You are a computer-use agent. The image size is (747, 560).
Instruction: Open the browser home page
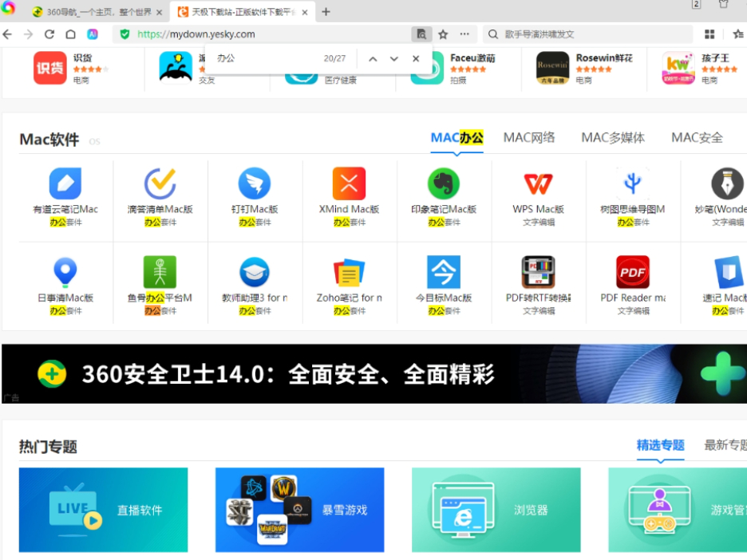click(x=70, y=34)
